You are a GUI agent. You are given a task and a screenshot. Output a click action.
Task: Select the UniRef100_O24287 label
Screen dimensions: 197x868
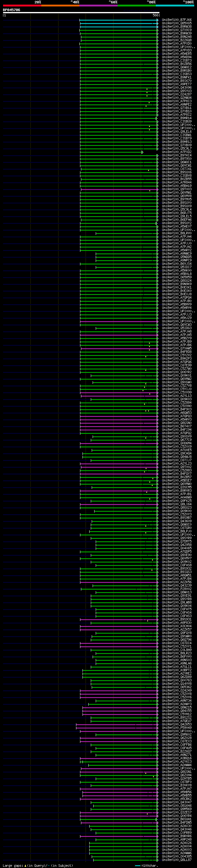point(177,94)
